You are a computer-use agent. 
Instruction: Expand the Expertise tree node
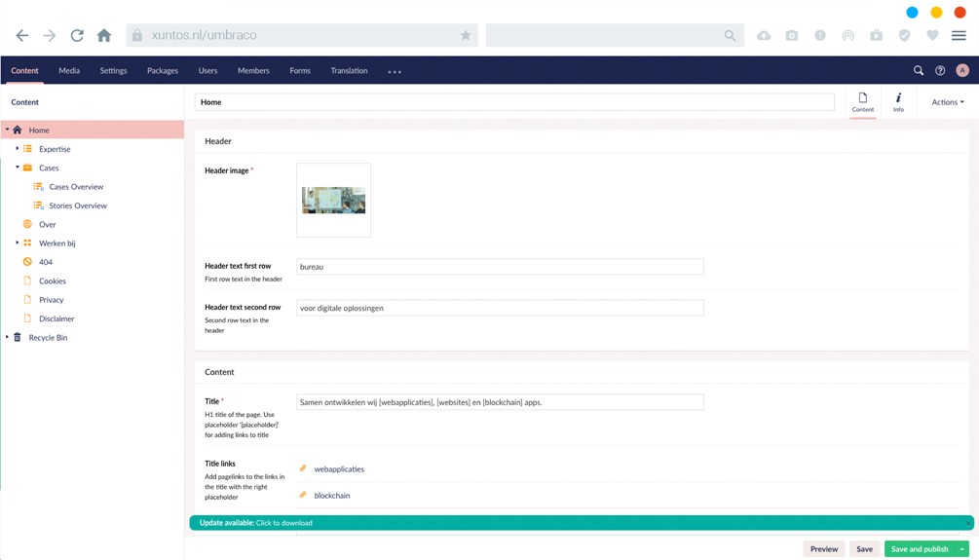click(18, 149)
